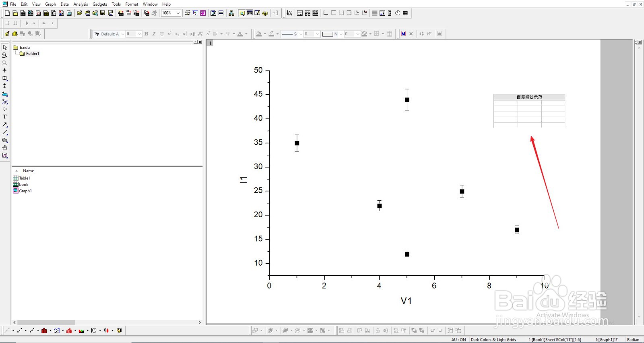Click the Greek alphabet αβ icon
Screen dimensions: 644x343
click(192, 34)
